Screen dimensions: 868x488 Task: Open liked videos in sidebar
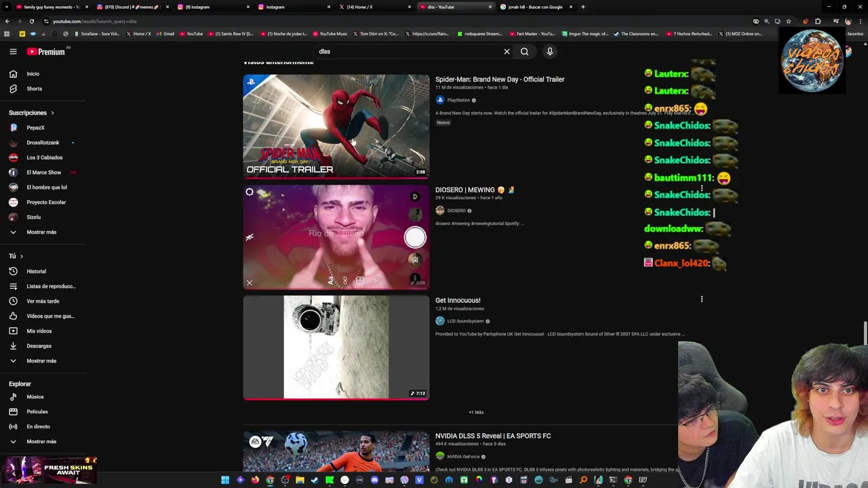pos(43,316)
